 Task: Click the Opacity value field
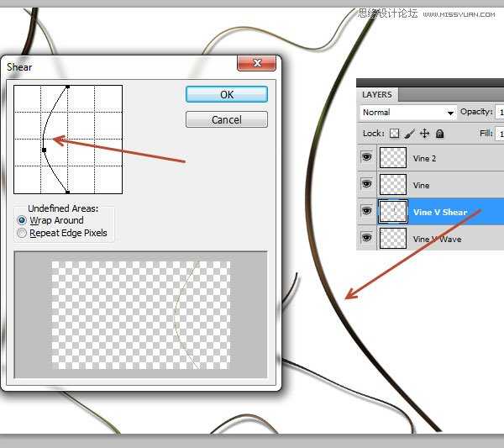pos(500,113)
